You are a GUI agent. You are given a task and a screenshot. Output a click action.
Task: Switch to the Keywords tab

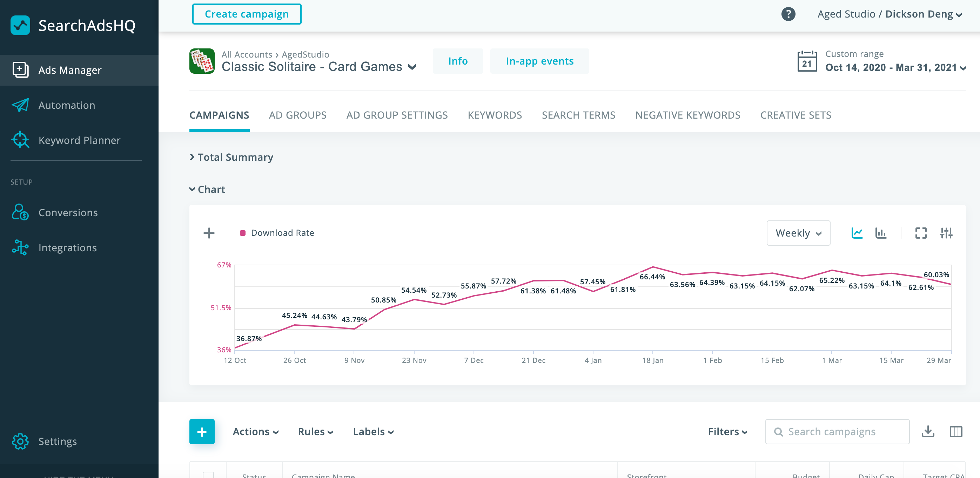(495, 115)
